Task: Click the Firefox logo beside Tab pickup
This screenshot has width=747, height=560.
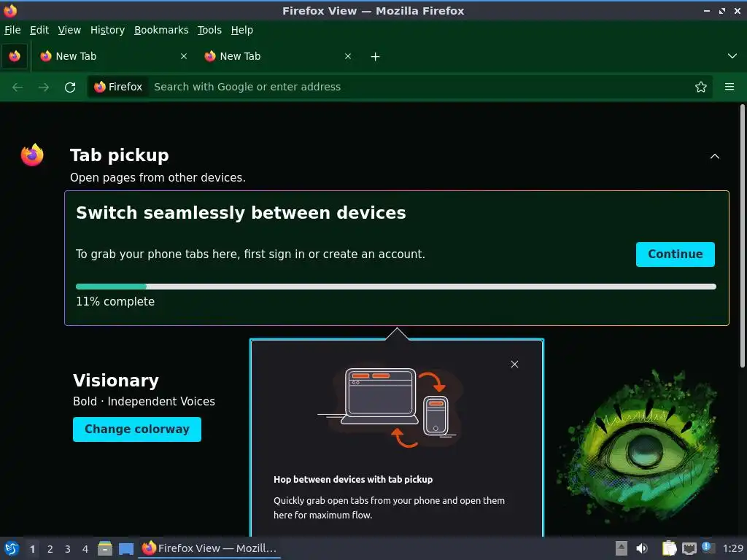Action: pos(32,155)
